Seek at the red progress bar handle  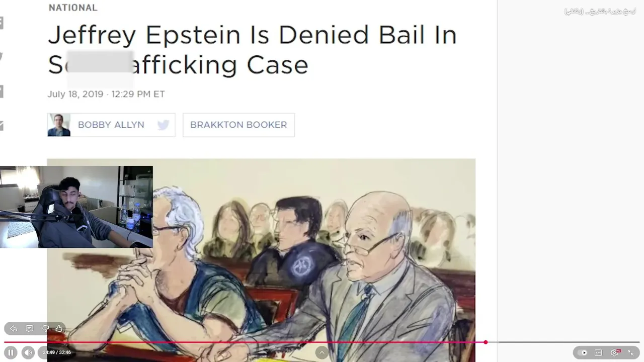(486, 342)
